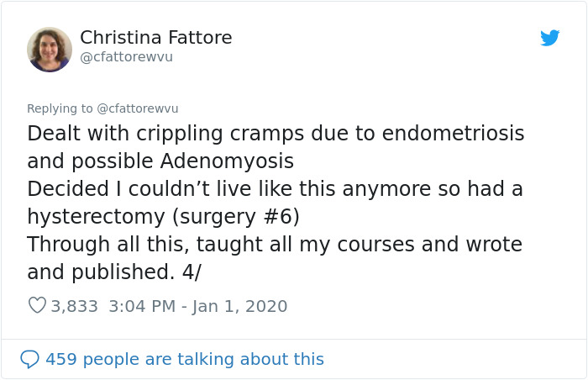Click the word "endometriosis" in the tweet
This screenshot has width=588, height=380.
(x=453, y=134)
